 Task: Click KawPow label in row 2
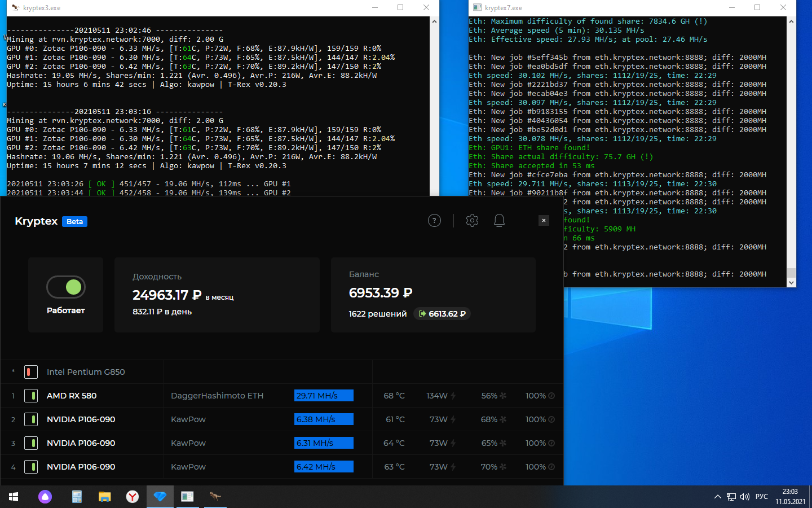point(188,419)
